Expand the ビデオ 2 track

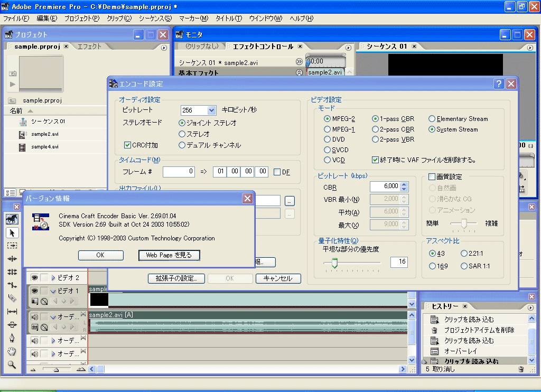coord(53,278)
